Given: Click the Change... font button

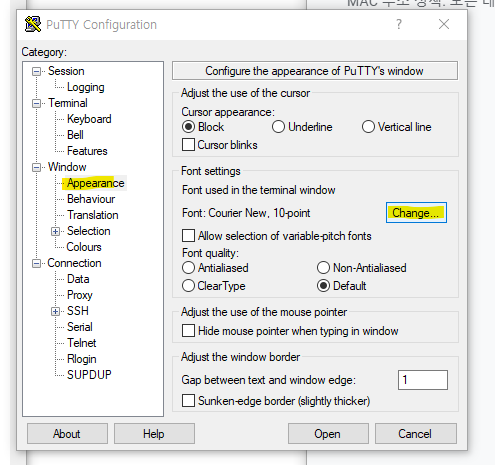Looking at the screenshot, I should [x=416, y=213].
